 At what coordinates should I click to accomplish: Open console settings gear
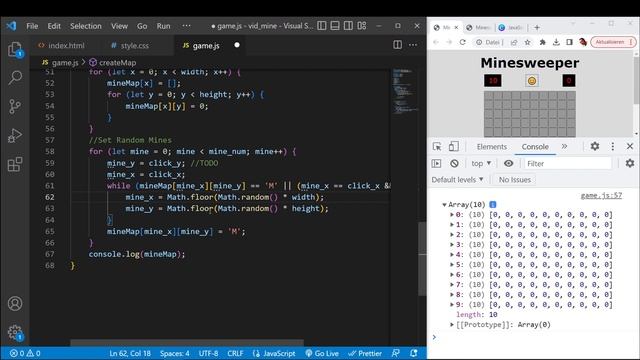pos(630,163)
